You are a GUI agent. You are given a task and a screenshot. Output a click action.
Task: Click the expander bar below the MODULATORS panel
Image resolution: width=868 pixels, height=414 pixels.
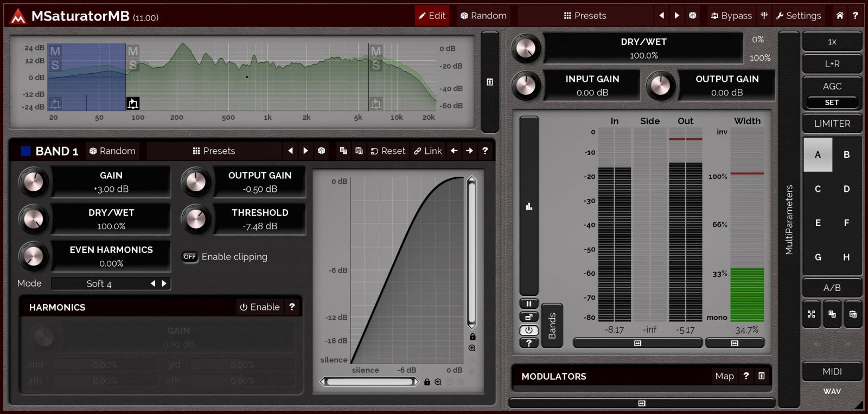[642, 403]
